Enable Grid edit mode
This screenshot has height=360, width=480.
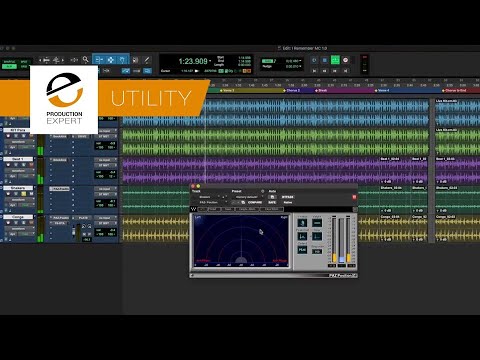coord(24,66)
